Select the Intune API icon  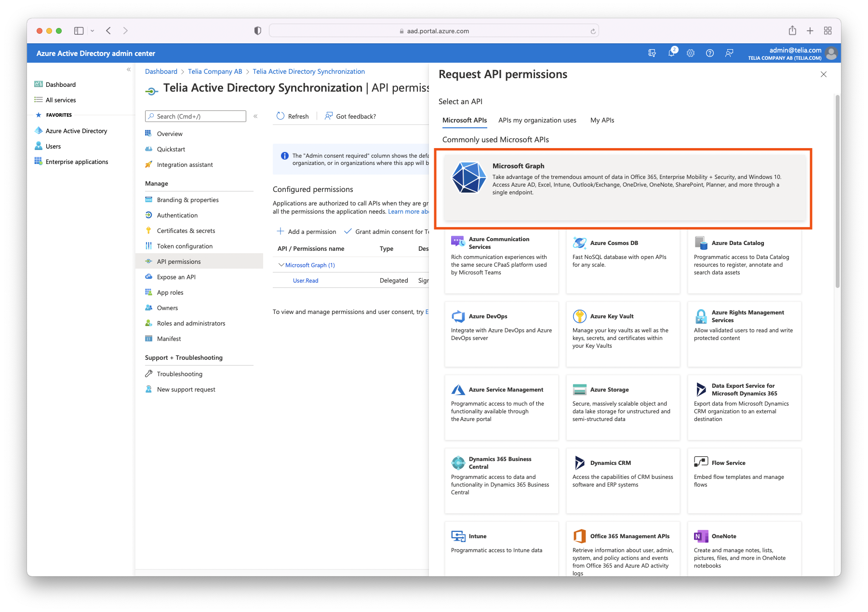tap(458, 536)
